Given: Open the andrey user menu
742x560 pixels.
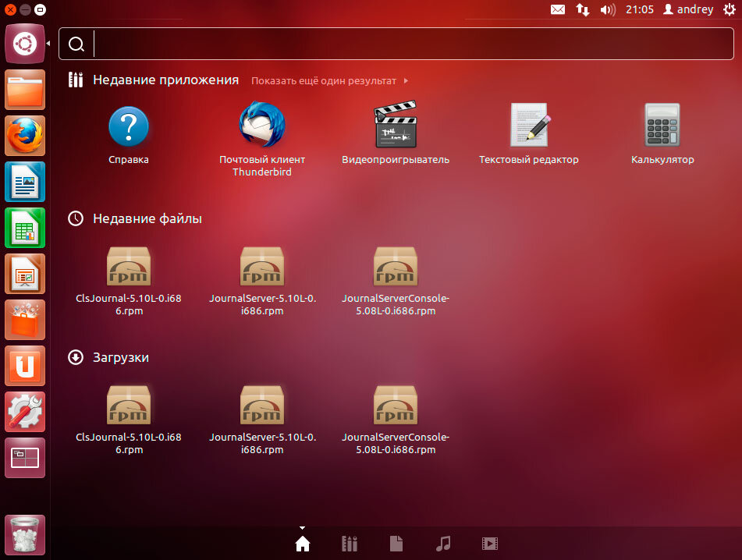Looking at the screenshot, I should (688, 9).
